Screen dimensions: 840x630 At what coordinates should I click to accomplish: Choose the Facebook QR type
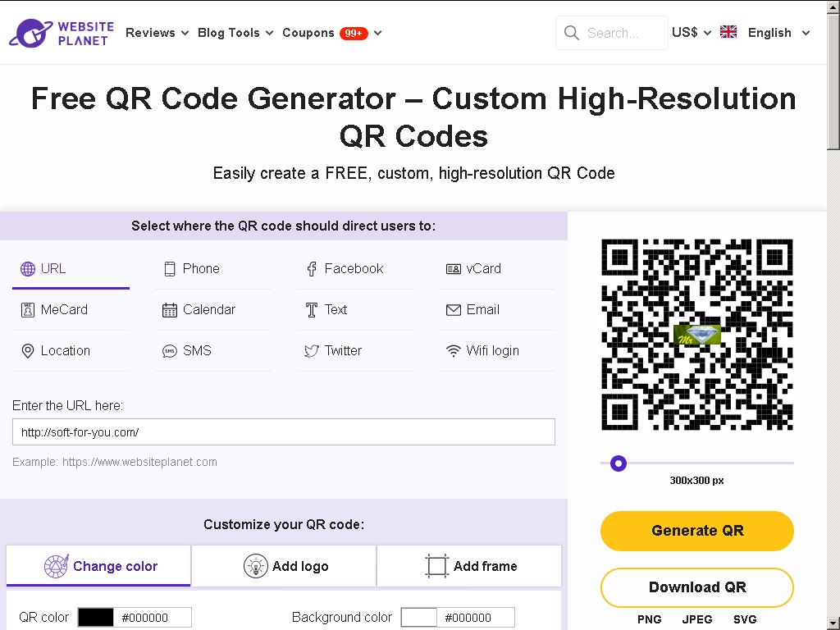tap(354, 268)
